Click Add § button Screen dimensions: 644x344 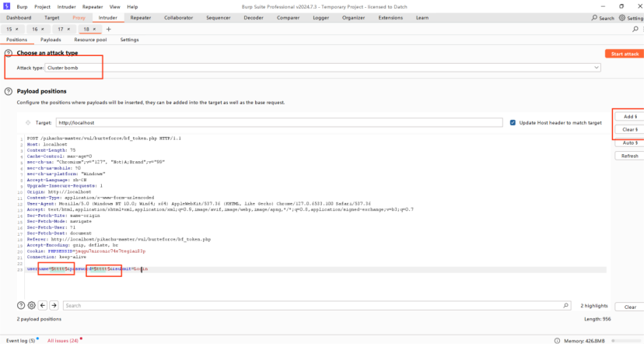630,117
